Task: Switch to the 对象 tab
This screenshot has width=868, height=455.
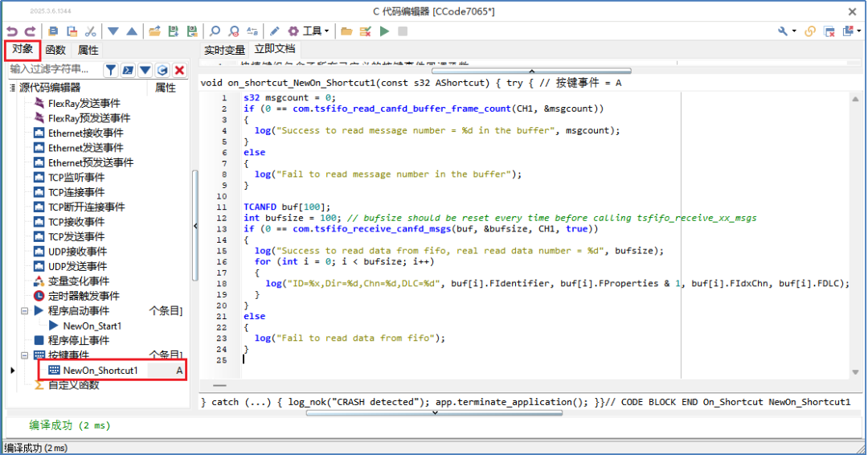Action: coord(23,49)
